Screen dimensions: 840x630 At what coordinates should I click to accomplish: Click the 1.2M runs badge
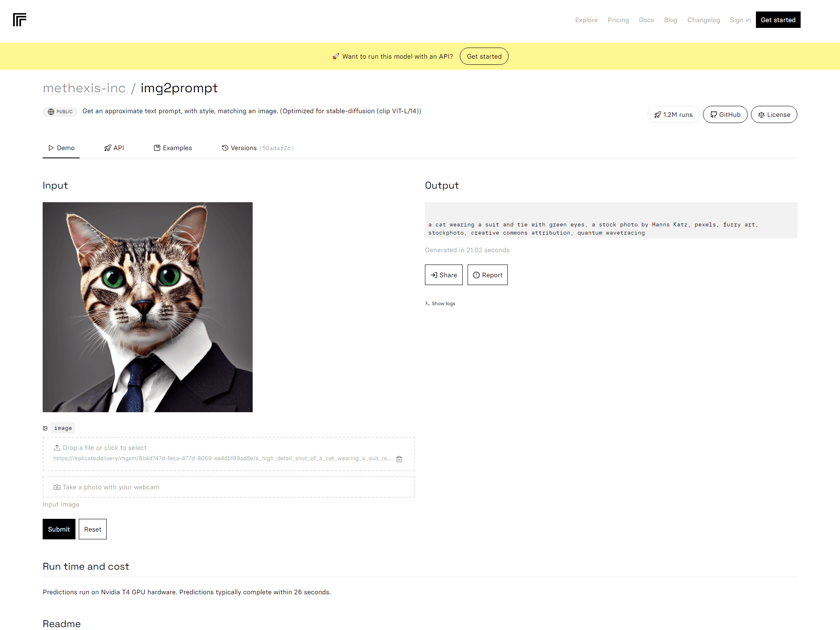[x=673, y=114]
